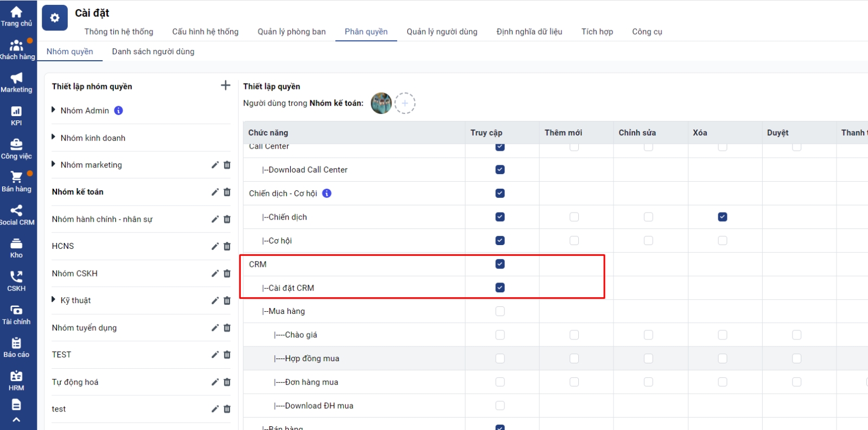This screenshot has width=868, height=430.
Task: Expand the Nhóm kinh doanh group
Action: (x=54, y=137)
